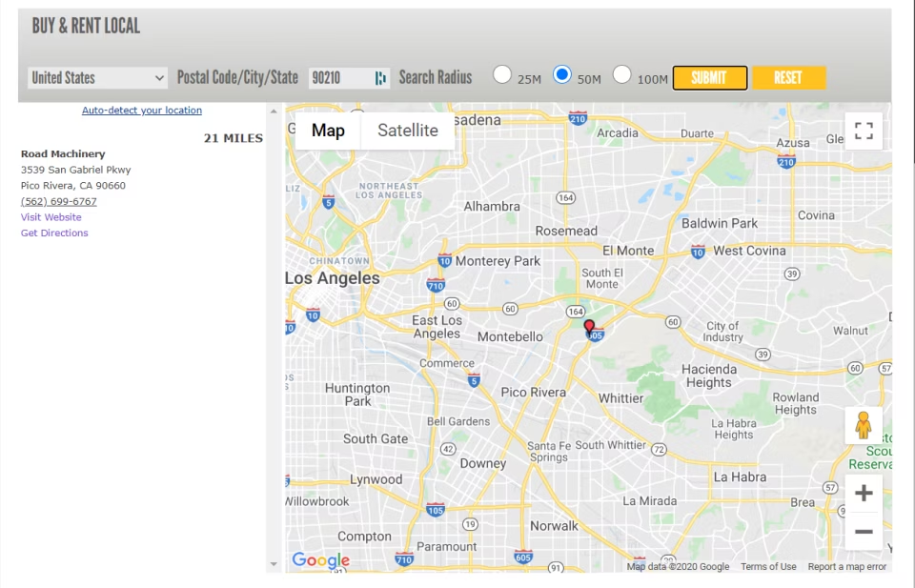Screen dimensions: 915x588
Task: Focus the postal code input field
Action: pos(349,77)
